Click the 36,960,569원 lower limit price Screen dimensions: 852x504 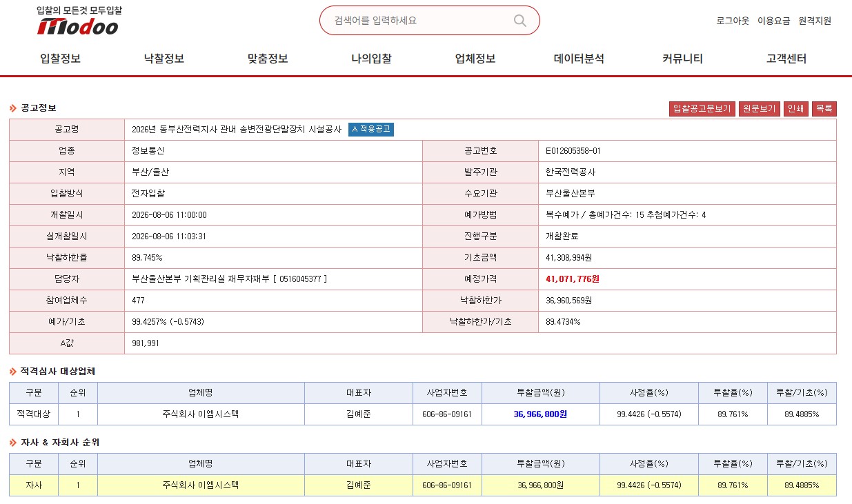click(x=568, y=301)
